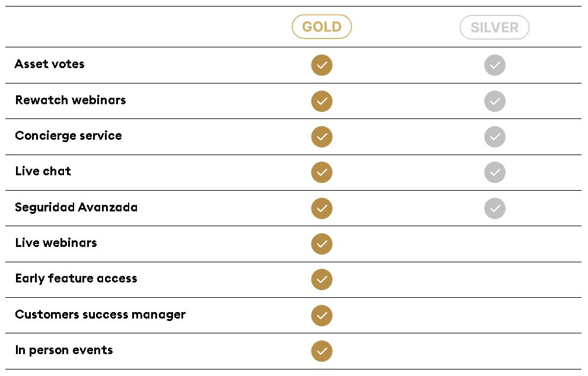
Task: Click the gold checkmark for Live webinars
Action: click(322, 244)
